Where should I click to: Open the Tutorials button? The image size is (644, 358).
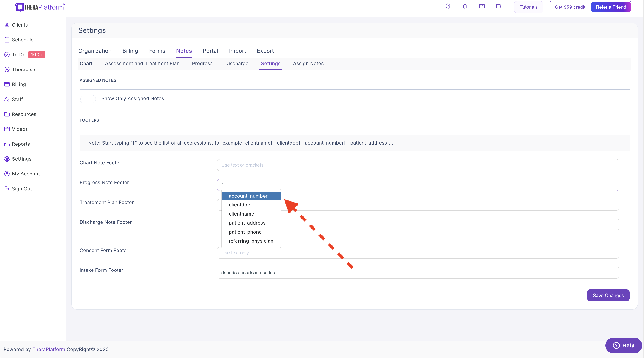point(528,7)
